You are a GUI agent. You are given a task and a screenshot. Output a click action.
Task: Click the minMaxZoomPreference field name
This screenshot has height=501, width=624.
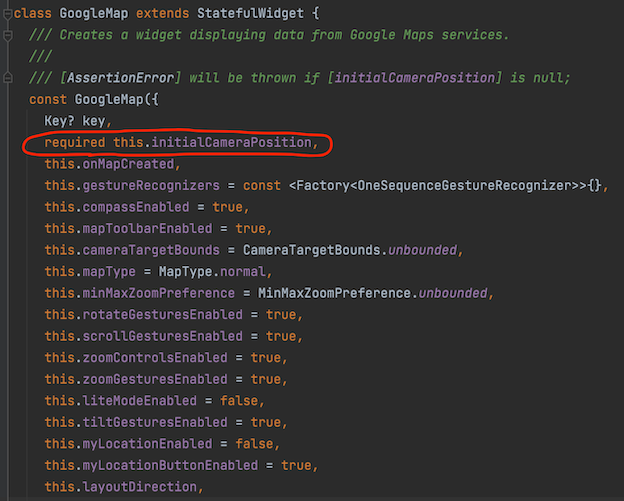(x=158, y=293)
